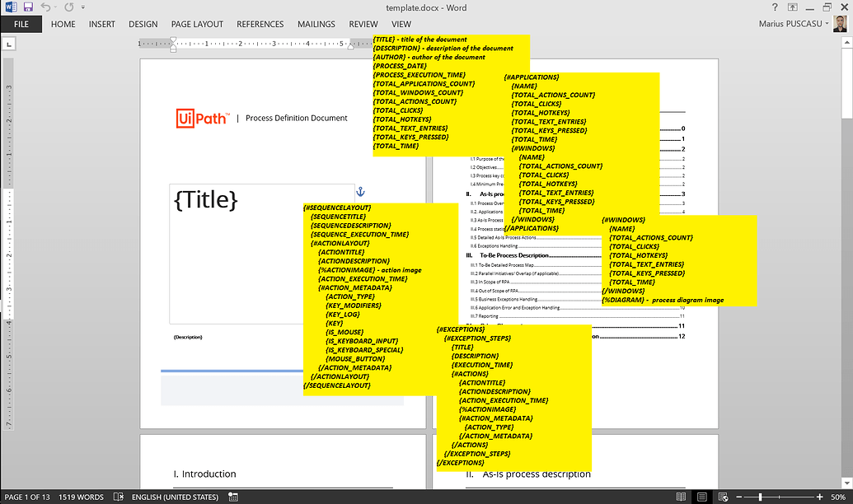Viewport: 853px width, 504px height.
Task: Customize the Quick Access Toolbar dropdown
Action: click(x=82, y=7)
